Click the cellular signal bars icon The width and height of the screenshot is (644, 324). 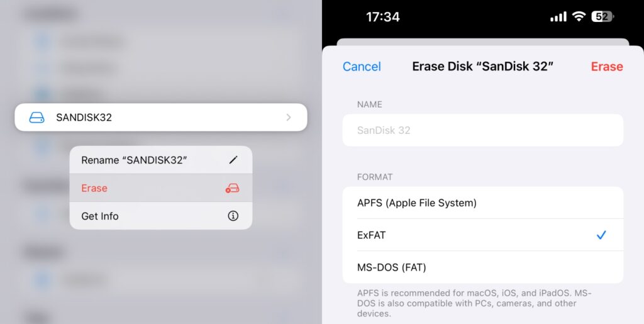pyautogui.click(x=558, y=17)
